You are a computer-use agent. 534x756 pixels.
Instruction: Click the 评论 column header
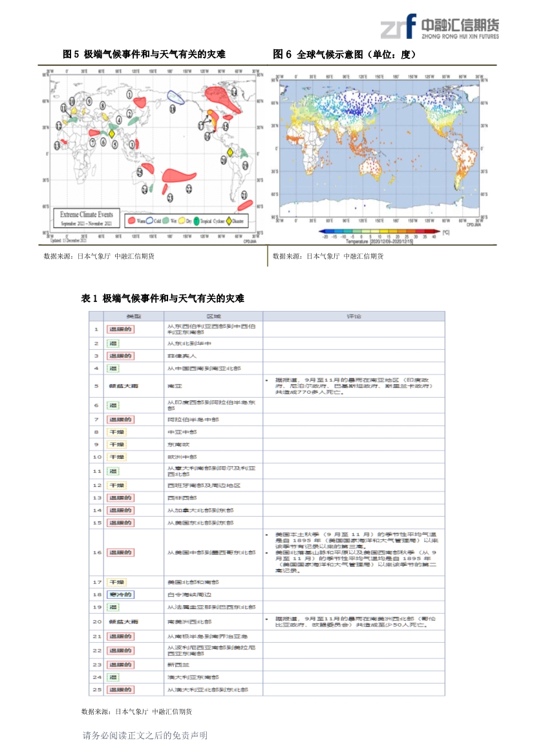(354, 316)
